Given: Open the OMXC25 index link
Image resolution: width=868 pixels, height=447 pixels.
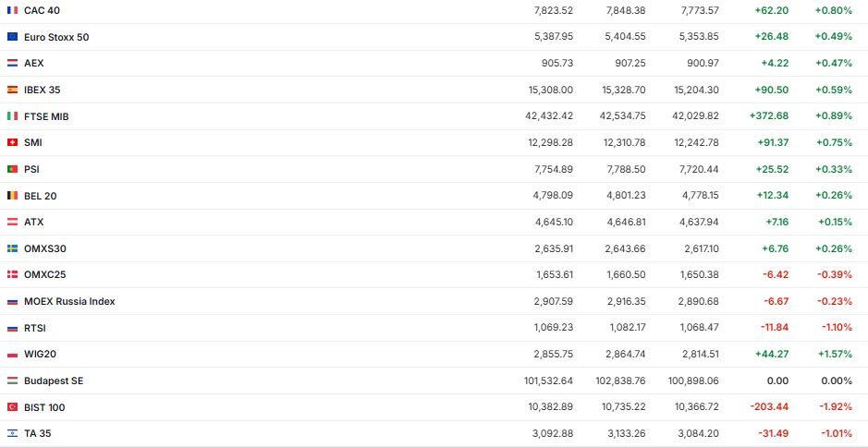Looking at the screenshot, I should (x=44, y=274).
